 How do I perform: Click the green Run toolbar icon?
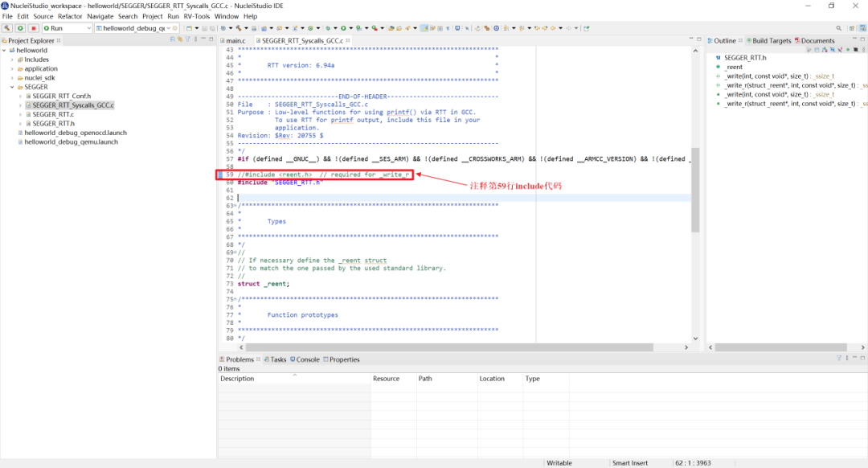343,28
